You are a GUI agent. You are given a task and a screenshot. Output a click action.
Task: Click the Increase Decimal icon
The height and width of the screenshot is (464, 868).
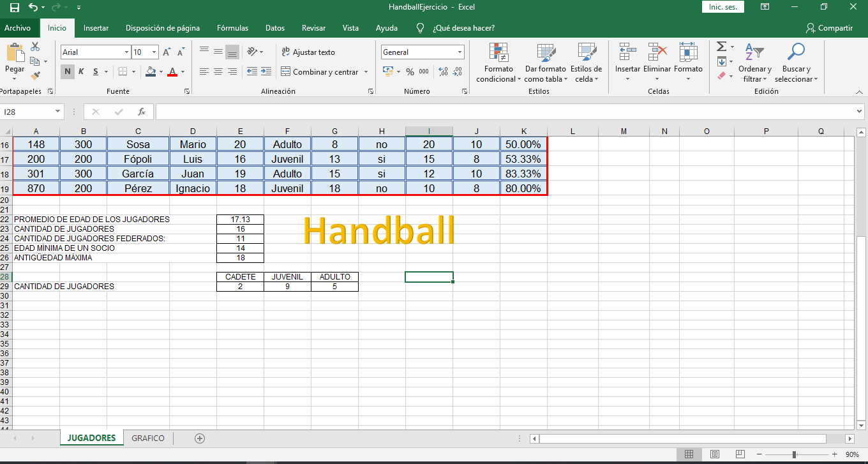coord(444,71)
